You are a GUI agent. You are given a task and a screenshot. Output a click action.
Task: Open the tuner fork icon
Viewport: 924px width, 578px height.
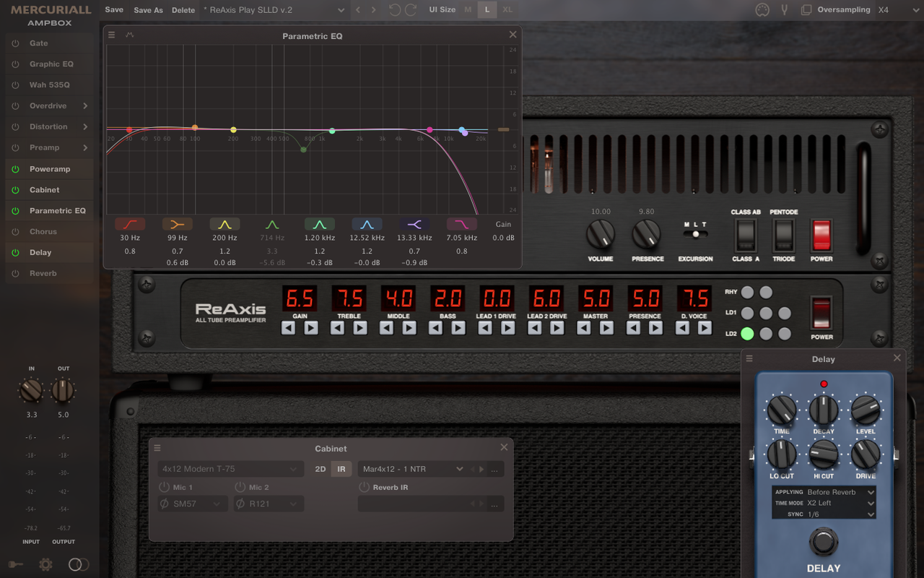(x=784, y=10)
